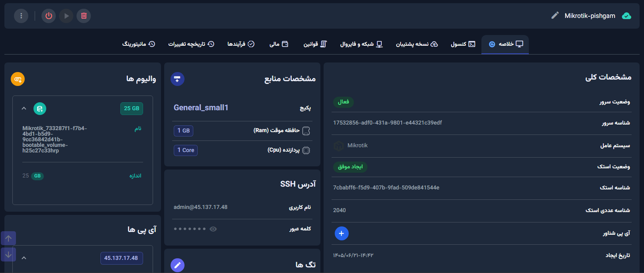The height and width of the screenshot is (273, 644).
Task: Click the green volume disk icon
Action: pyautogui.click(x=40, y=109)
